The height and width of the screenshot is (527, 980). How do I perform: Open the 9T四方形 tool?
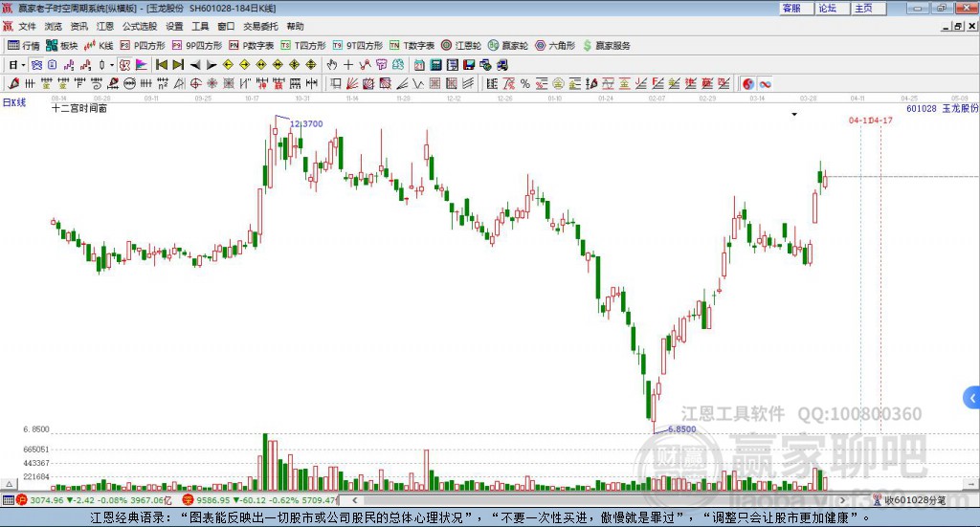[358, 46]
